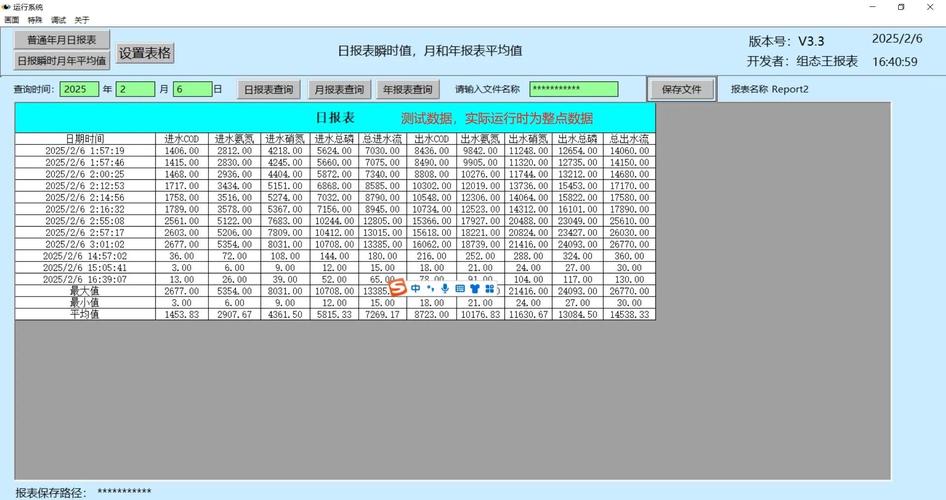Run the 月报表查询 query
The width and height of the screenshot is (946, 500).
coord(339,89)
